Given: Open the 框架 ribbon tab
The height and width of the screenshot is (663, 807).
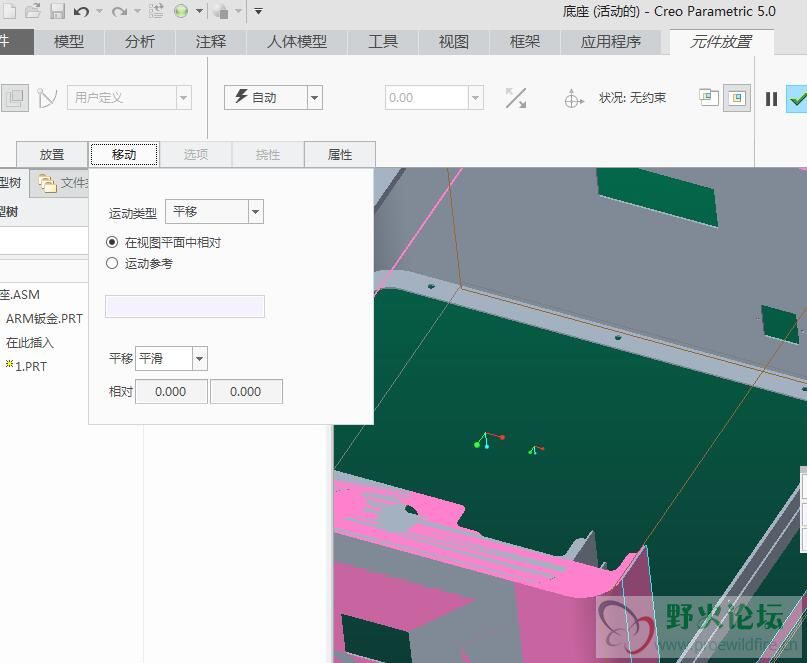Looking at the screenshot, I should (x=524, y=42).
